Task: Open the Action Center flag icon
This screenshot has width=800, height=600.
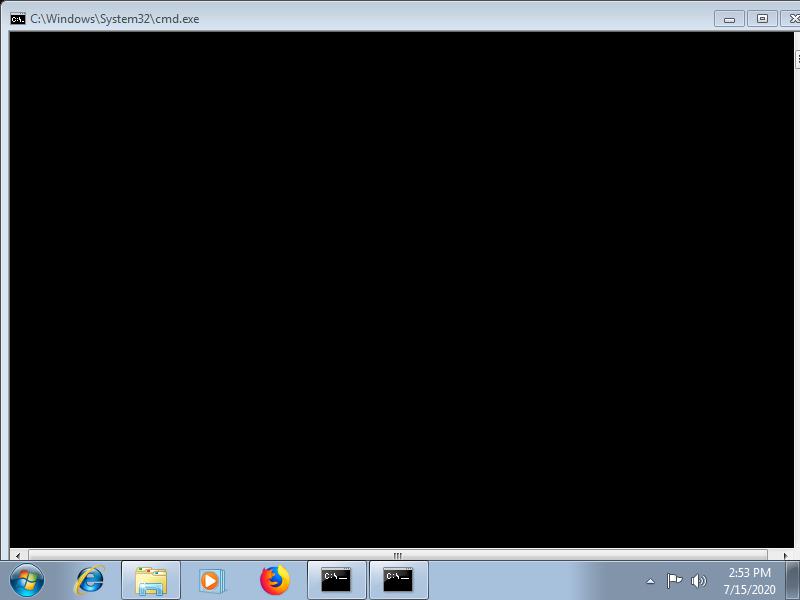Action: [x=674, y=581]
